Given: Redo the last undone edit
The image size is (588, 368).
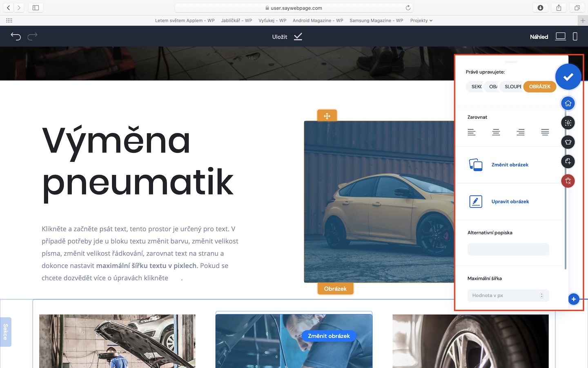Looking at the screenshot, I should [x=33, y=36].
